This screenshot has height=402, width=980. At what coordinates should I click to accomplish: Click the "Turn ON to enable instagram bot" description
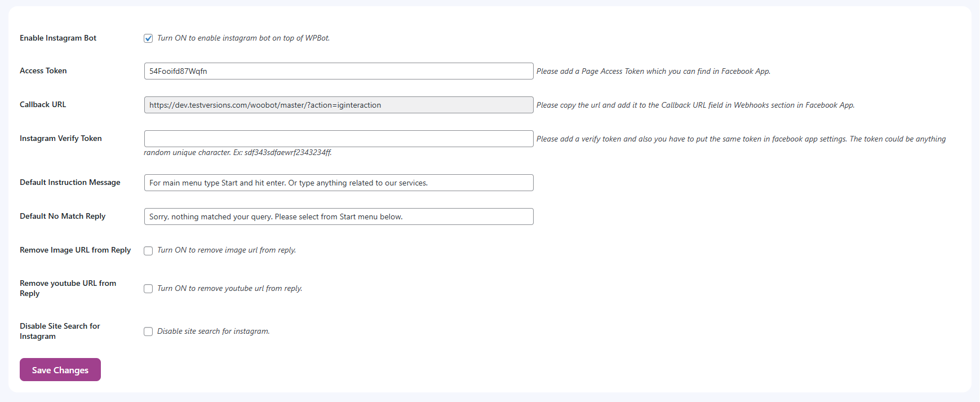point(243,38)
